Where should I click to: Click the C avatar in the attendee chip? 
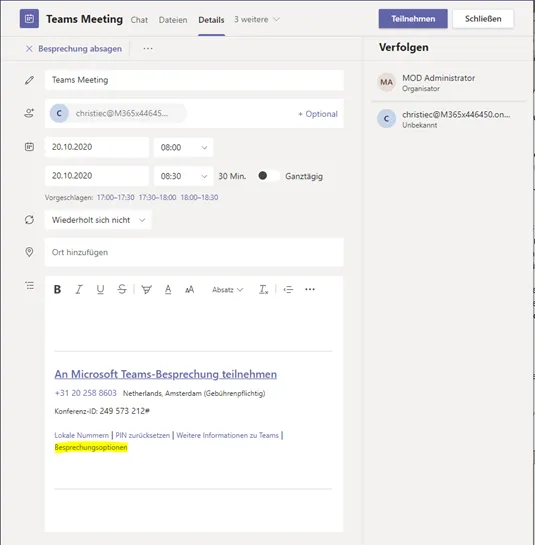[x=59, y=113]
